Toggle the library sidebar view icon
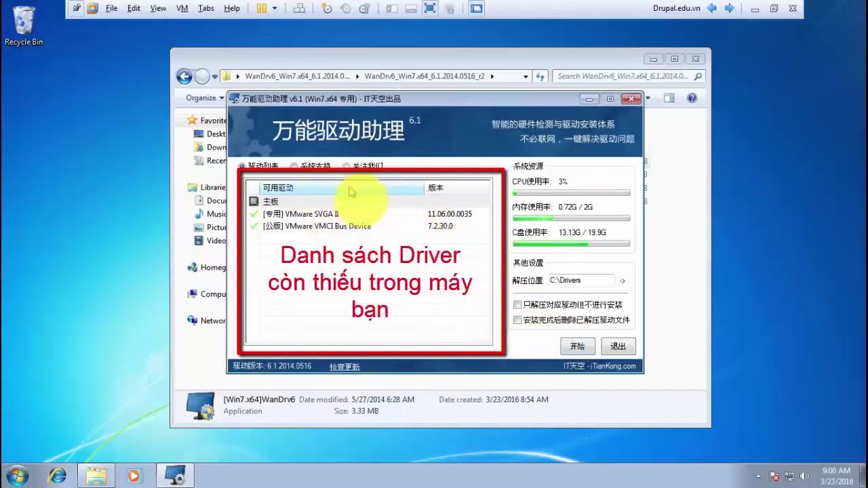The width and height of the screenshot is (868, 488). tap(391, 8)
